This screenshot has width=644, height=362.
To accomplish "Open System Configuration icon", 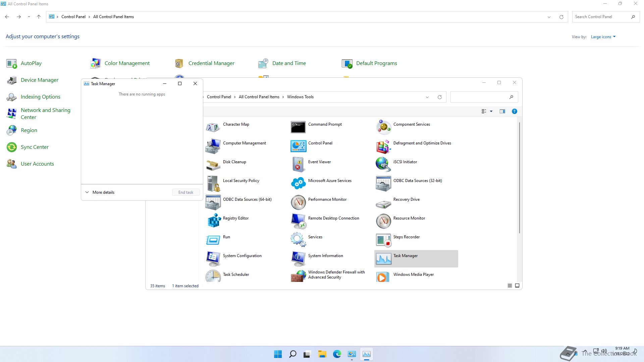I will coord(213,259).
